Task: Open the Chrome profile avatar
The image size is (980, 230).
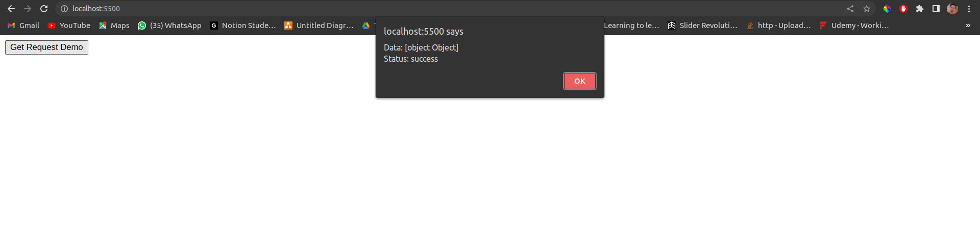Action: (952, 9)
